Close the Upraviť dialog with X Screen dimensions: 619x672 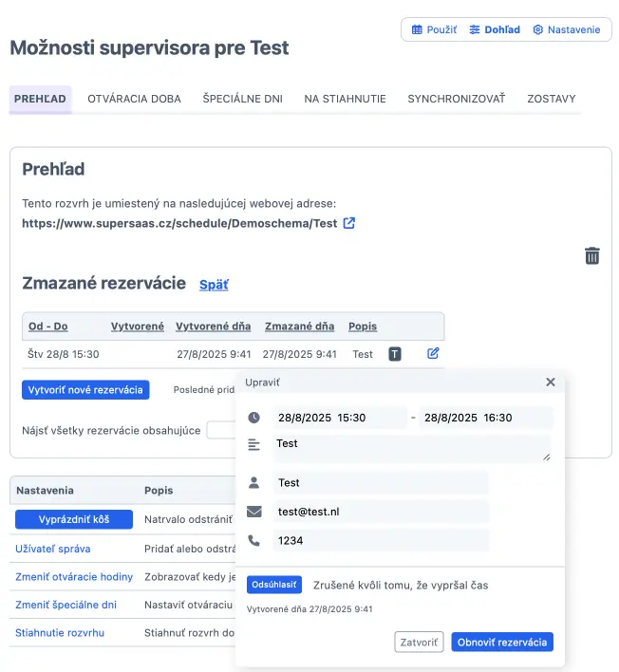pos(551,382)
